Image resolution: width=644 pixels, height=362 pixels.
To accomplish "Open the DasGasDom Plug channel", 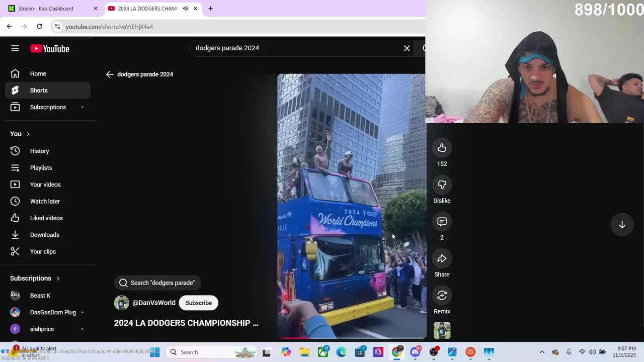I will click(x=48, y=312).
